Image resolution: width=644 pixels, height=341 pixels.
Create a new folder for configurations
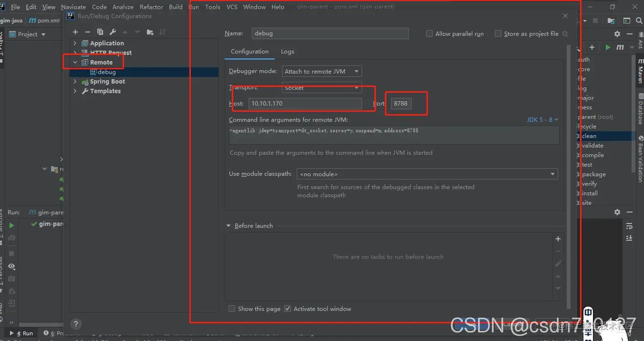coord(150,32)
